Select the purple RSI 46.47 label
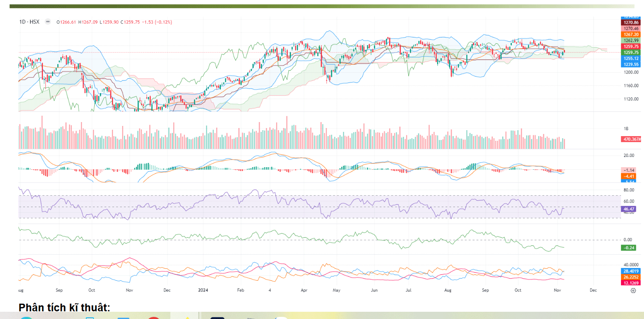644x319 pixels. click(628, 209)
